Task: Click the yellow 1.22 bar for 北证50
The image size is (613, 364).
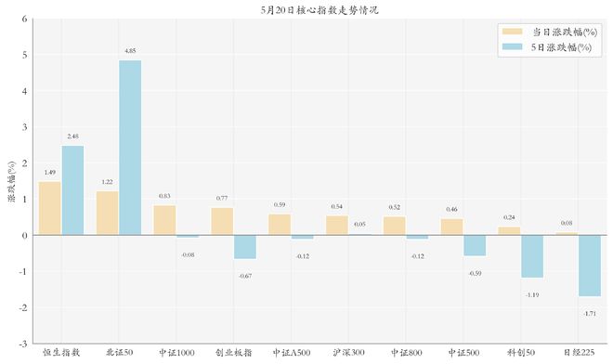Action: click(x=107, y=213)
